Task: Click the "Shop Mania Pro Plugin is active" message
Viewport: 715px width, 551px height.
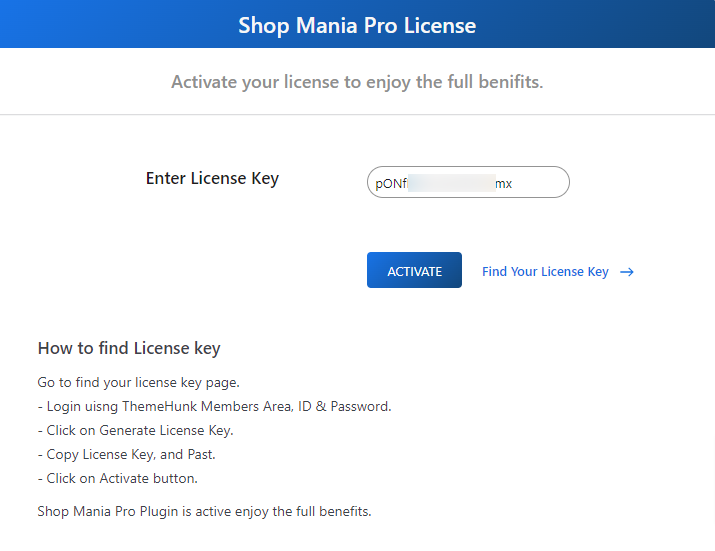Action: (204, 512)
